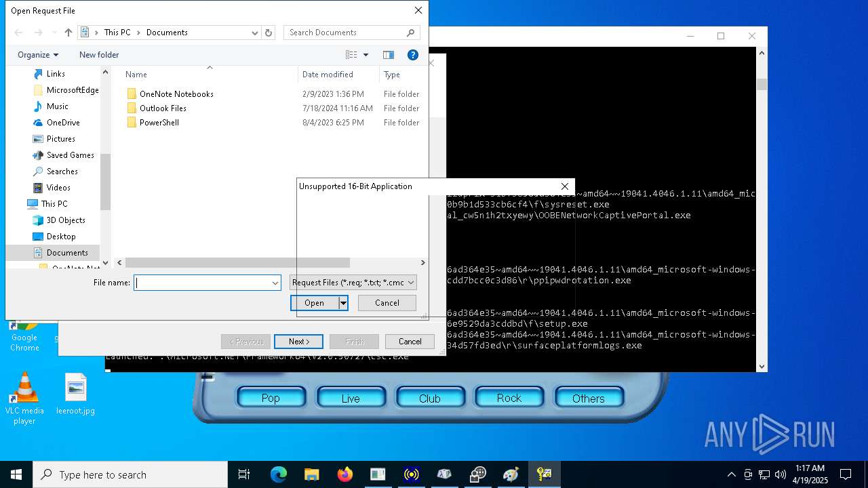Launch Microsoft Edge from taskbar

pos(279,474)
